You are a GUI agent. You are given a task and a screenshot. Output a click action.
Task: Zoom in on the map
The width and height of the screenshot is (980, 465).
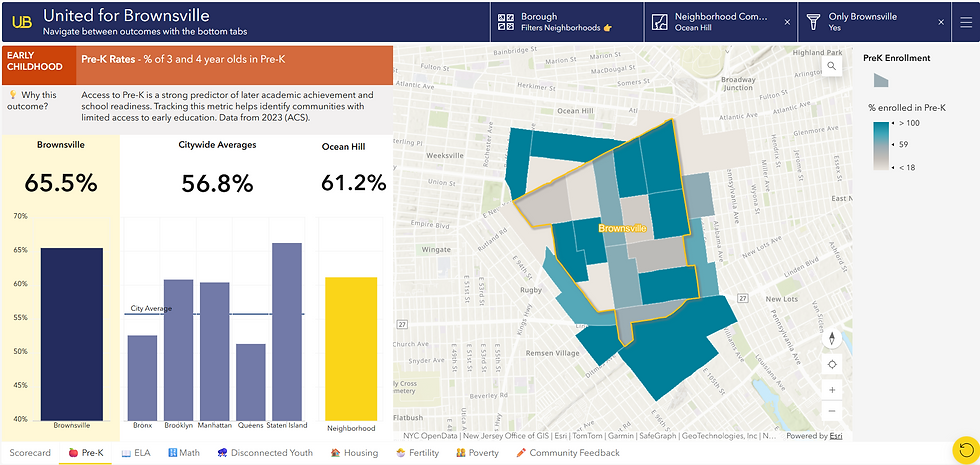tap(831, 390)
